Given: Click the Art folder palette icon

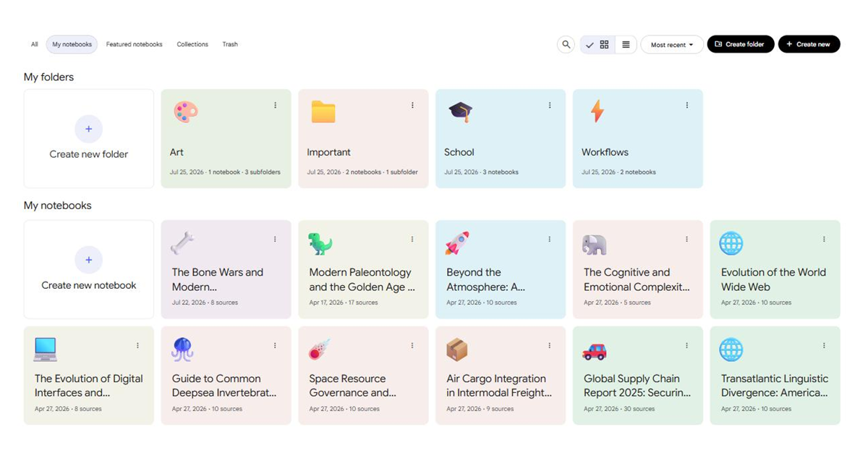Looking at the screenshot, I should [185, 111].
